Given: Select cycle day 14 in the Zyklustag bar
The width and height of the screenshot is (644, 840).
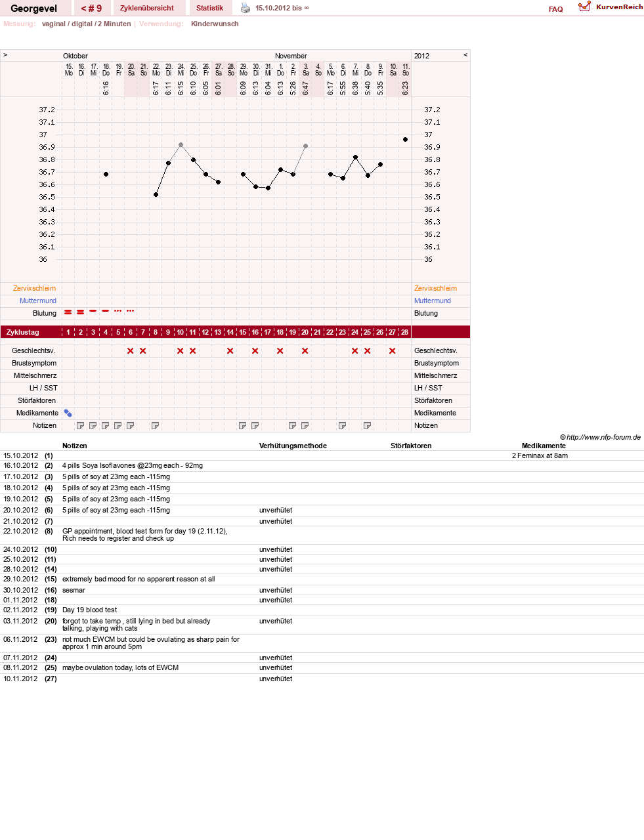Looking at the screenshot, I should [x=230, y=332].
